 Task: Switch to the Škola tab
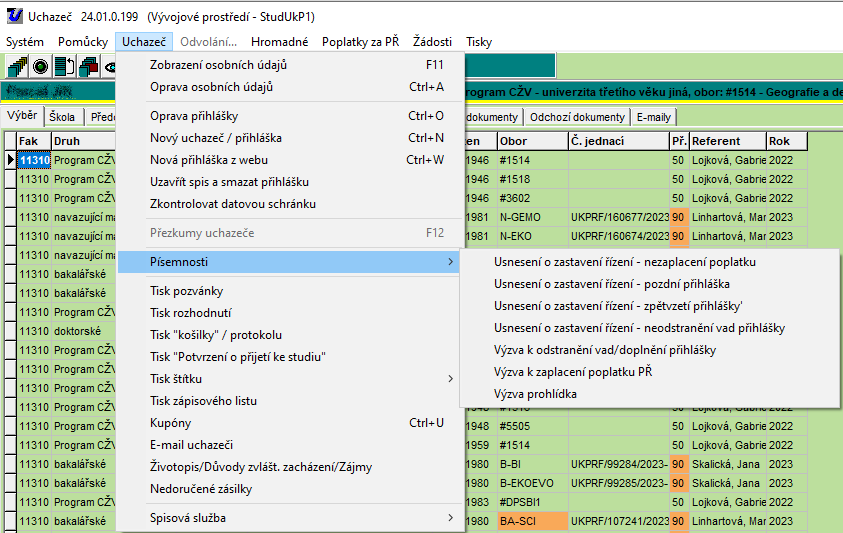coord(62,117)
